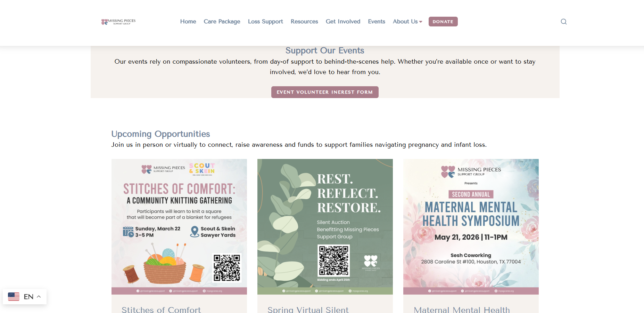This screenshot has height=313, width=644.
Task: Open the Resources menu item
Action: coord(304,22)
